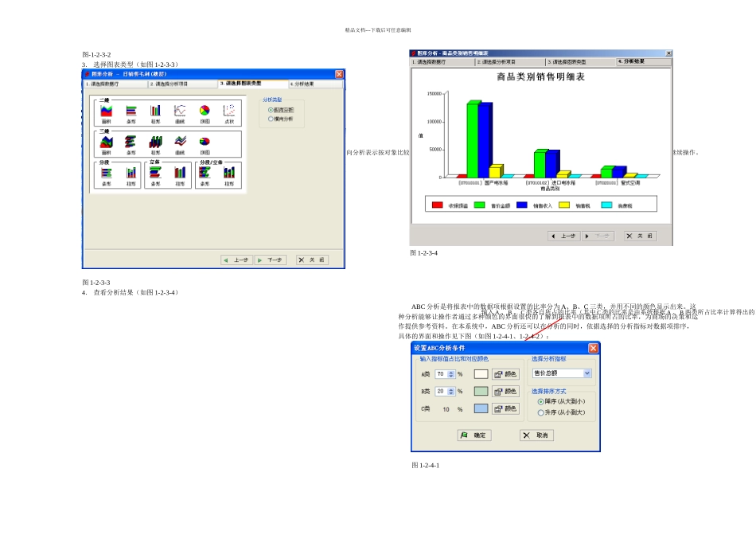Open step 2 tab in results window

[x=511, y=62]
